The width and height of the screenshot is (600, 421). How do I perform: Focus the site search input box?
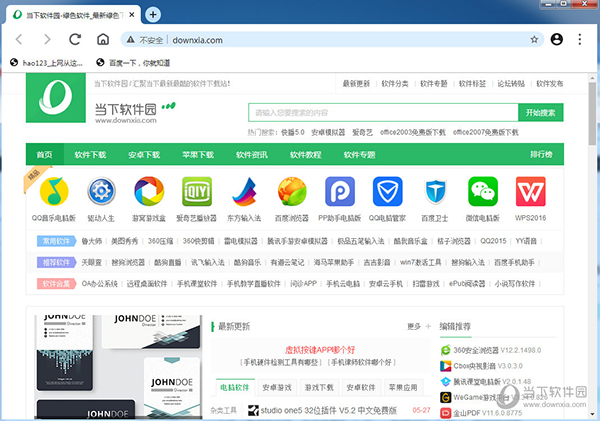coord(383,113)
